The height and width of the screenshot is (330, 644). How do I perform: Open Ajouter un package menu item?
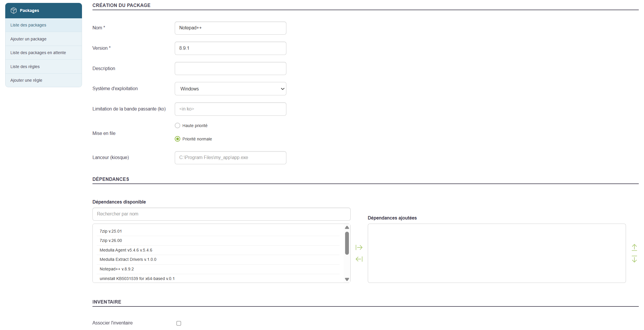[x=28, y=39]
